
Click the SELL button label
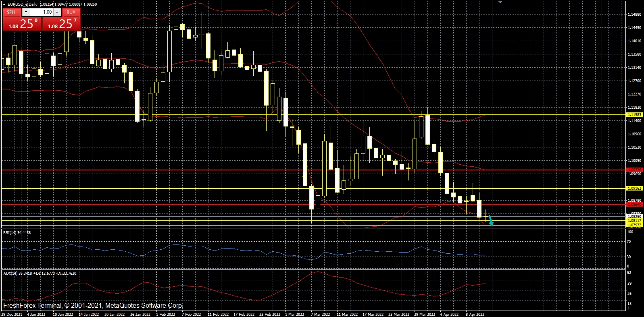click(x=12, y=12)
